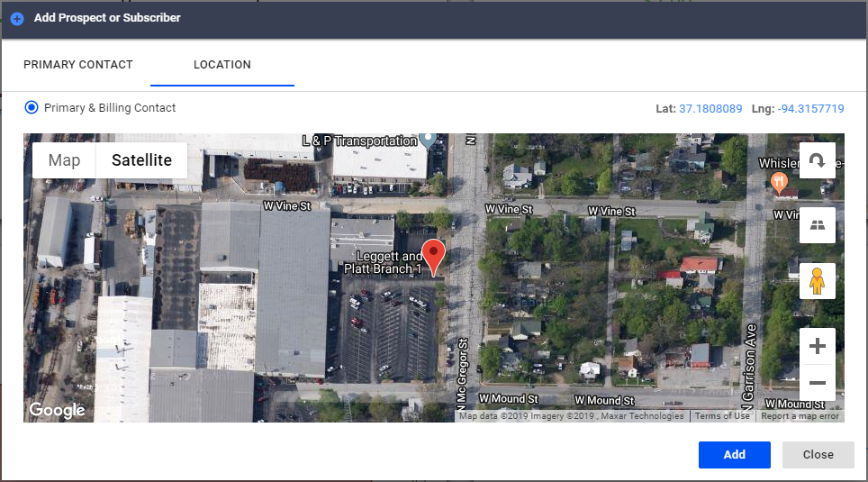
Task: Click the Add button
Action: (734, 455)
